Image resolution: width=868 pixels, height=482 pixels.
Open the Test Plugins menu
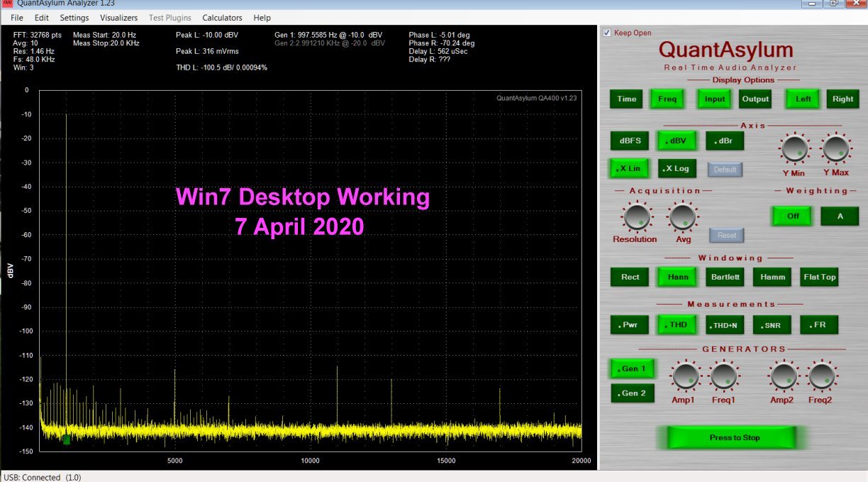[170, 18]
